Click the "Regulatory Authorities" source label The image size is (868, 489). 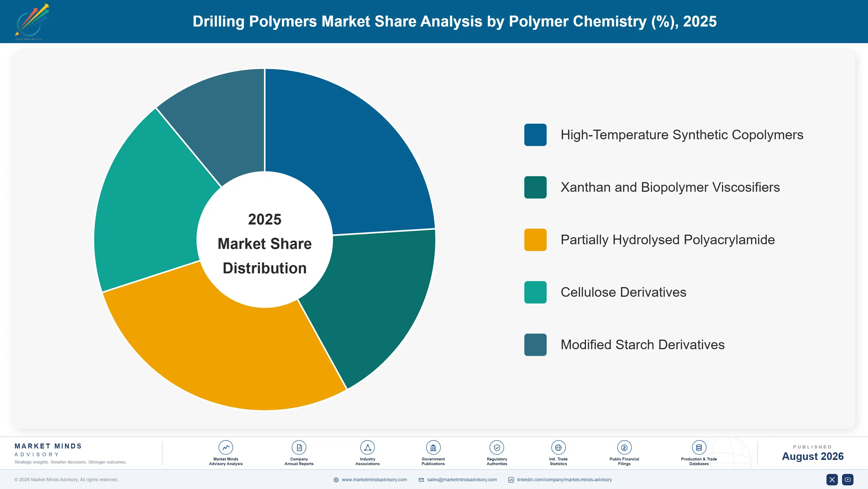click(497, 461)
